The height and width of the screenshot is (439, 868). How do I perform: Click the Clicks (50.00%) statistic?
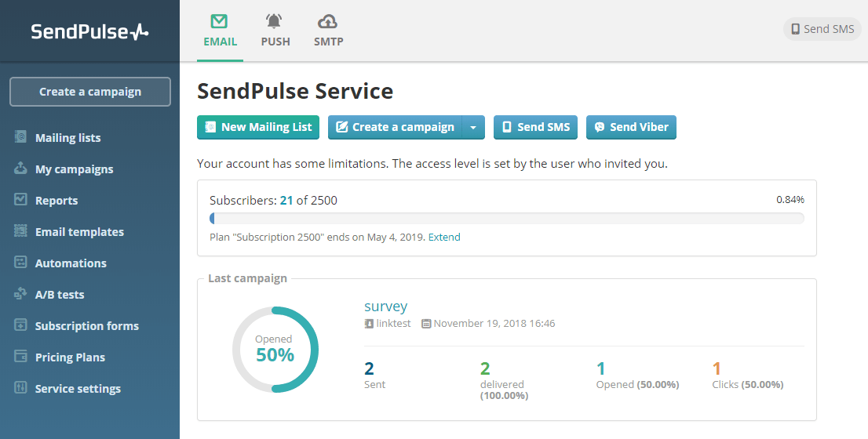tap(748, 384)
